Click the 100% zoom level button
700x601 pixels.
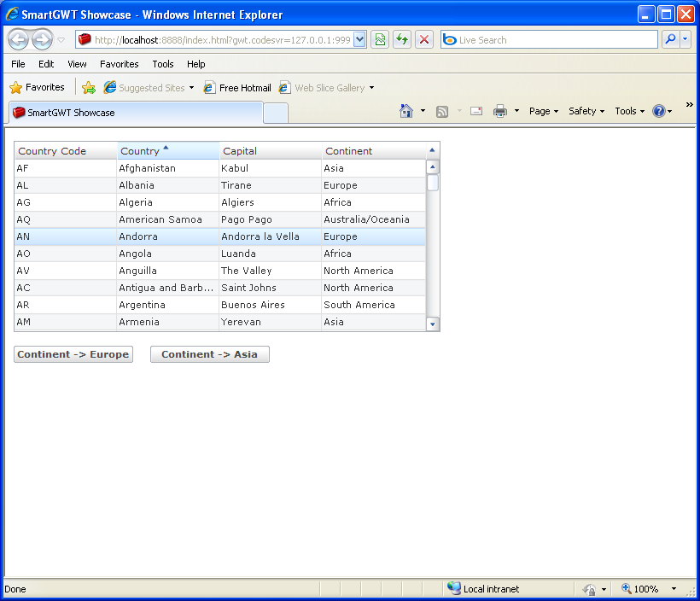point(640,589)
